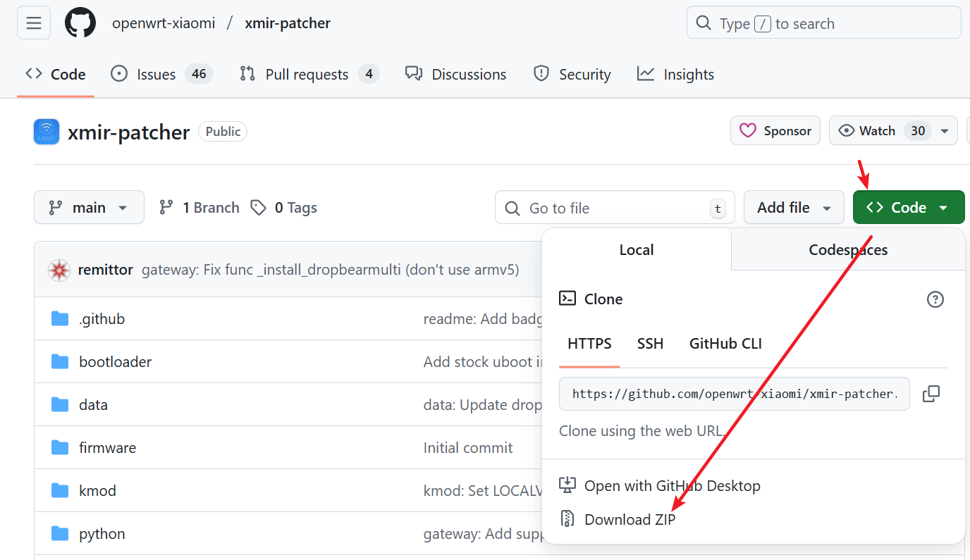
Task: Click the search magnifier icon in header
Action: pyautogui.click(x=704, y=23)
